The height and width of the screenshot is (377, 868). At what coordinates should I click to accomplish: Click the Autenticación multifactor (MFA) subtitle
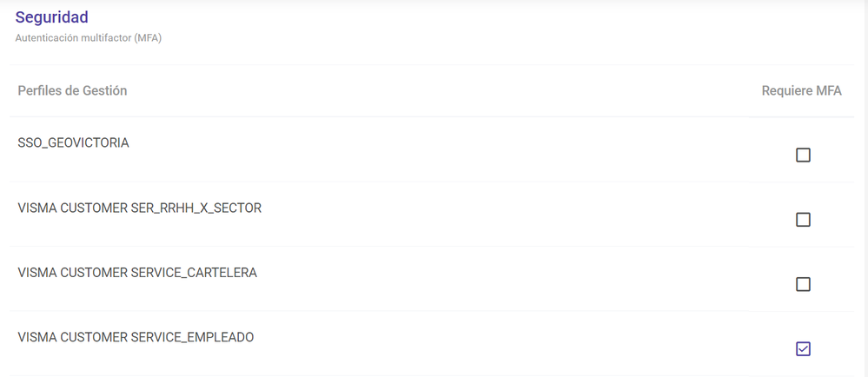coord(89,38)
